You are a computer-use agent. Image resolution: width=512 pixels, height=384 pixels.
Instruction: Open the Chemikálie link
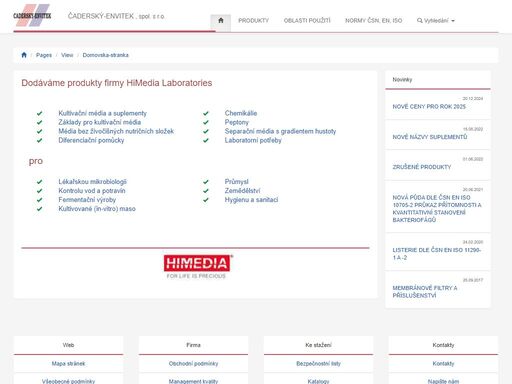(x=241, y=113)
